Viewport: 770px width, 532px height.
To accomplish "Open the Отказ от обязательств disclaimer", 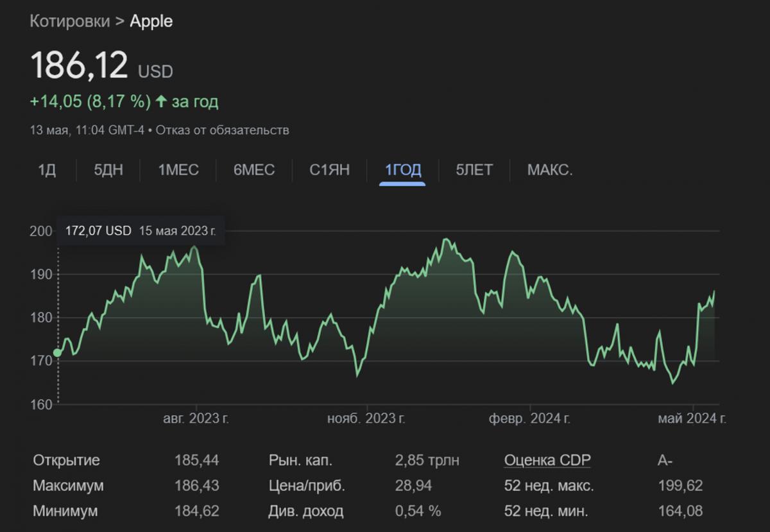I will point(222,130).
